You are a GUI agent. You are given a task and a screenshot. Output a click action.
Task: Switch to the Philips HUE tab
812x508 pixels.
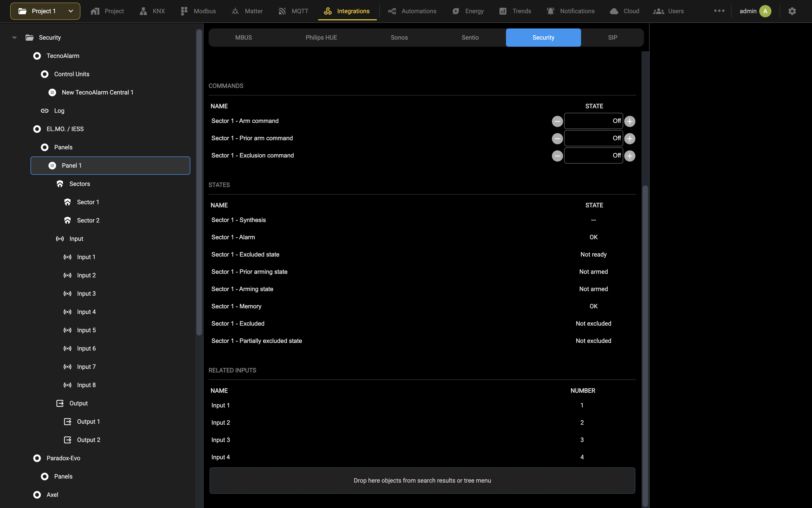coord(321,38)
